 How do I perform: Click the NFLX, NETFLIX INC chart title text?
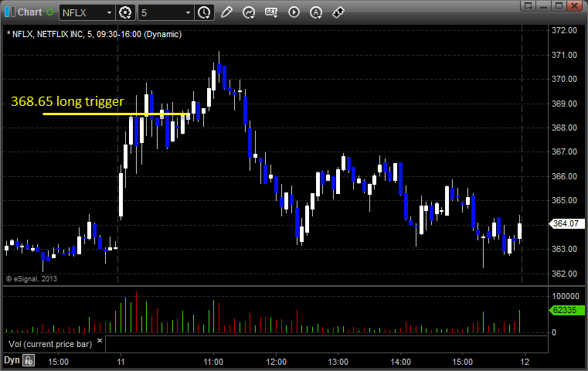tap(94, 34)
